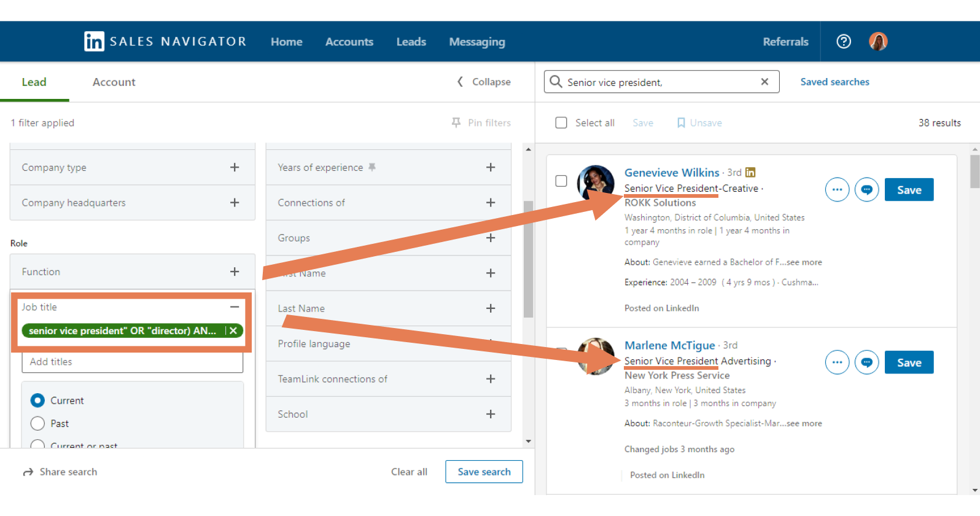The image size is (980, 516).
Task: Clear the search box with the X
Action: [x=764, y=82]
